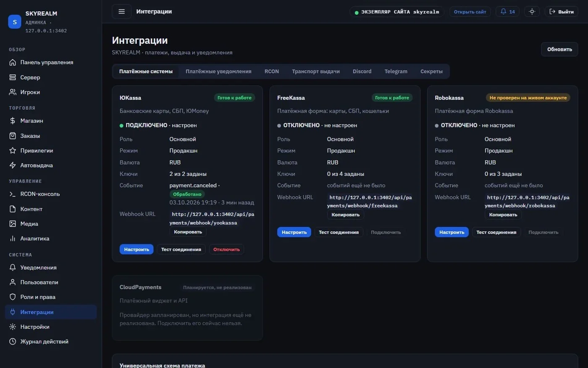Image resolution: width=588 pixels, height=368 pixels.
Task: Click the server icon next to Сервер
Action: (x=13, y=77)
